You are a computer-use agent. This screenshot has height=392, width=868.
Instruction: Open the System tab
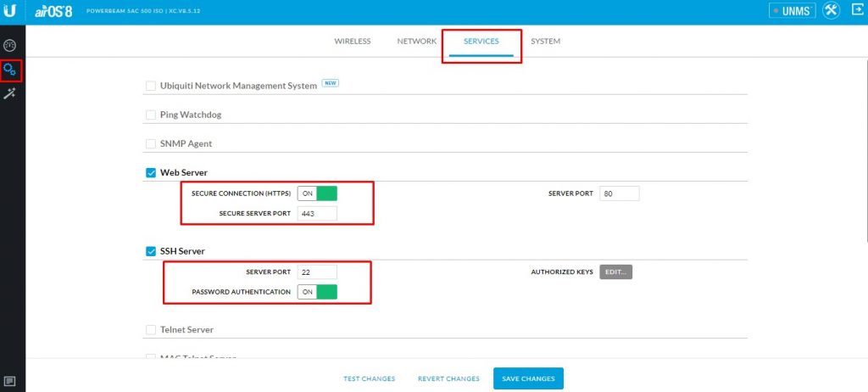pos(545,42)
